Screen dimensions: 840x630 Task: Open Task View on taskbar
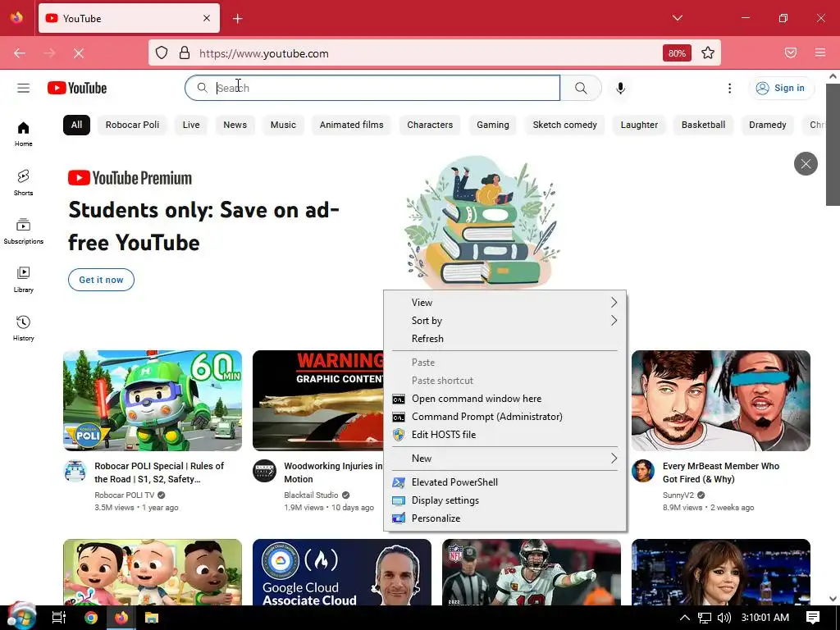(58, 618)
